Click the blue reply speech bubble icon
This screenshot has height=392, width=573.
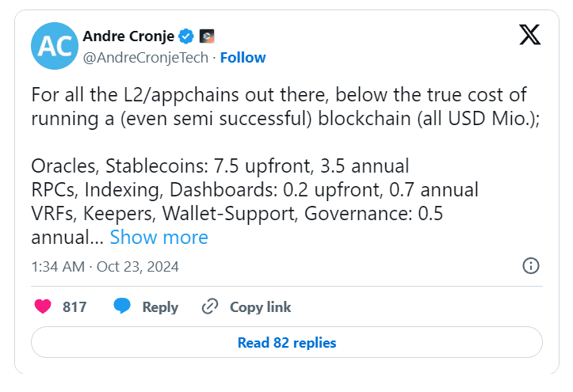pos(122,306)
